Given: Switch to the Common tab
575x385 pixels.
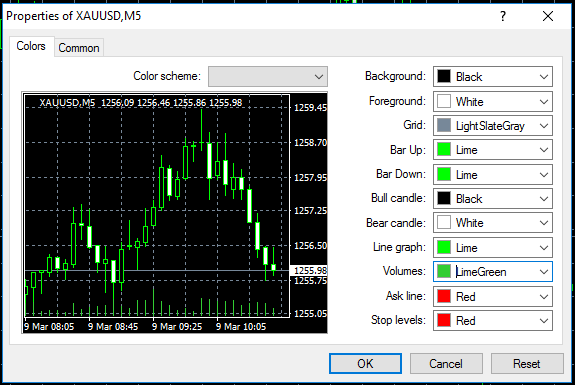Looking at the screenshot, I should pos(79,48).
